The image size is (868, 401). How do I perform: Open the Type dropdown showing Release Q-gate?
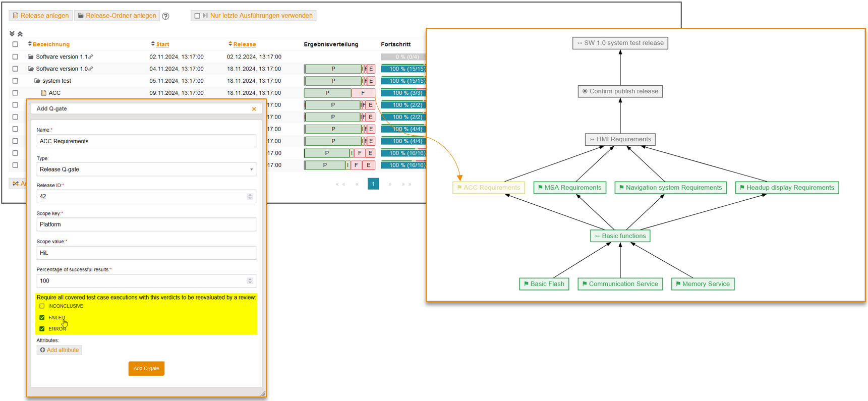click(146, 169)
